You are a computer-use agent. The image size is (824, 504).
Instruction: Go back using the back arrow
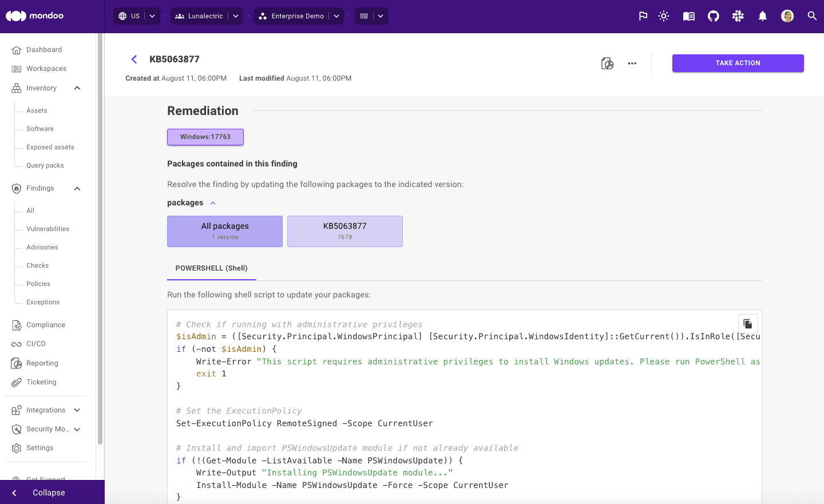(x=134, y=59)
